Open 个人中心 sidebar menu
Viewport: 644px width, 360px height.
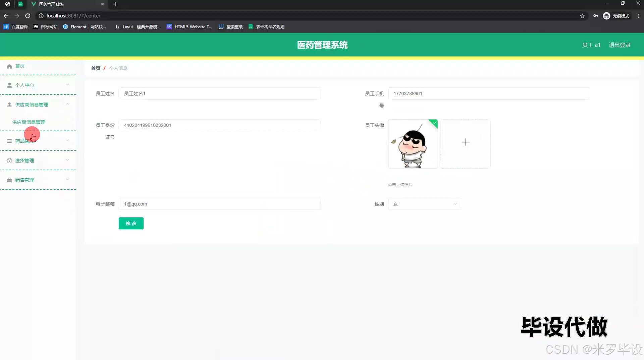38,85
